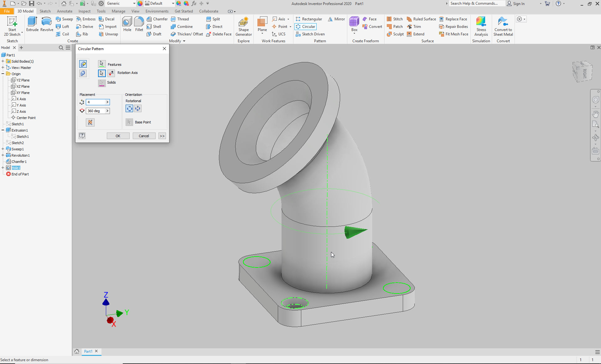Select the Stitch surface tool
Viewport: 601px width, 364px height.
coord(395,19)
